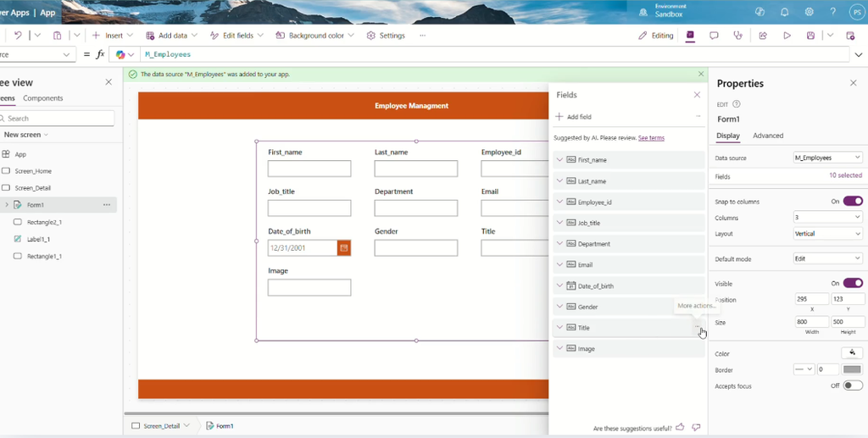
Task: Expand the First_name field card
Action: pyautogui.click(x=559, y=159)
